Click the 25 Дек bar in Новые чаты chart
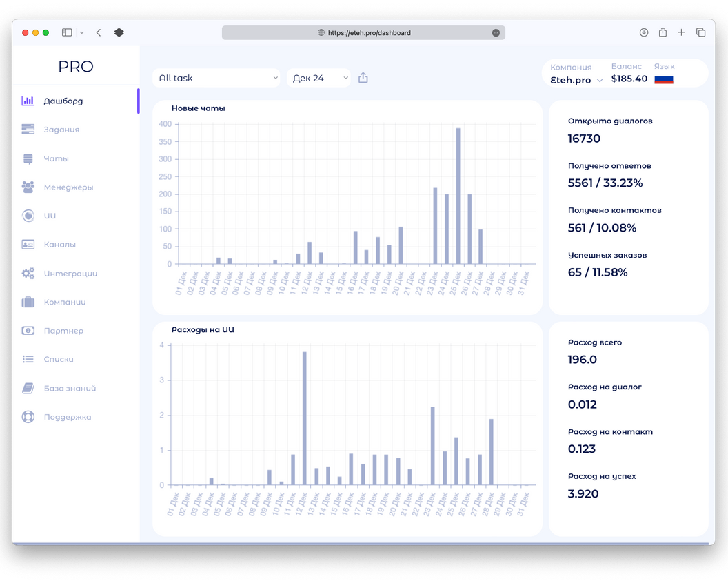This screenshot has height=583, width=728. pos(458,196)
